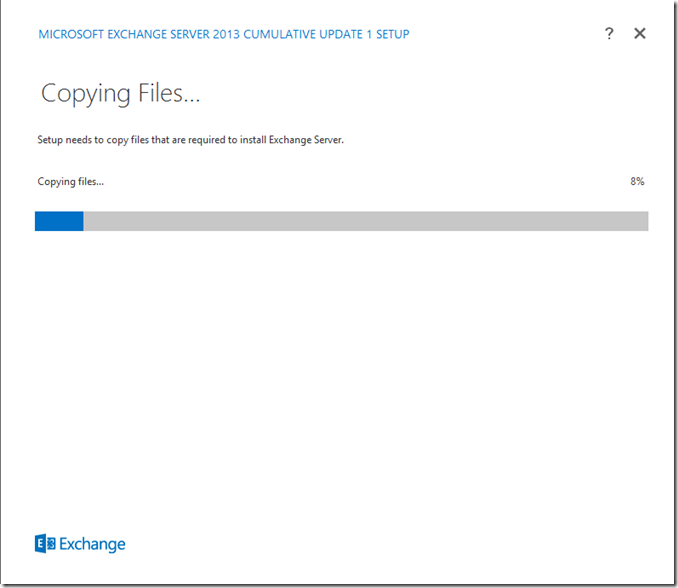
Task: Open the help question mark icon
Action: pos(609,33)
